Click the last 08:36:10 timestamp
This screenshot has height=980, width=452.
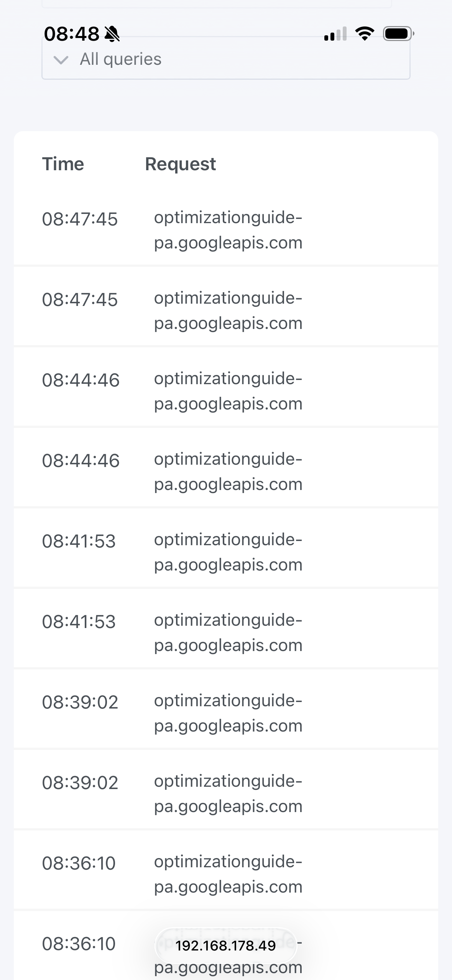coord(79,944)
